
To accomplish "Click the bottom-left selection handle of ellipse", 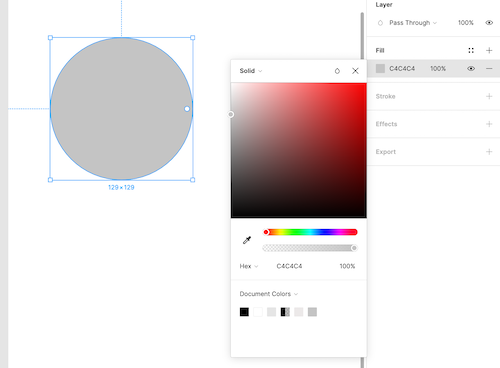I will tap(50, 180).
